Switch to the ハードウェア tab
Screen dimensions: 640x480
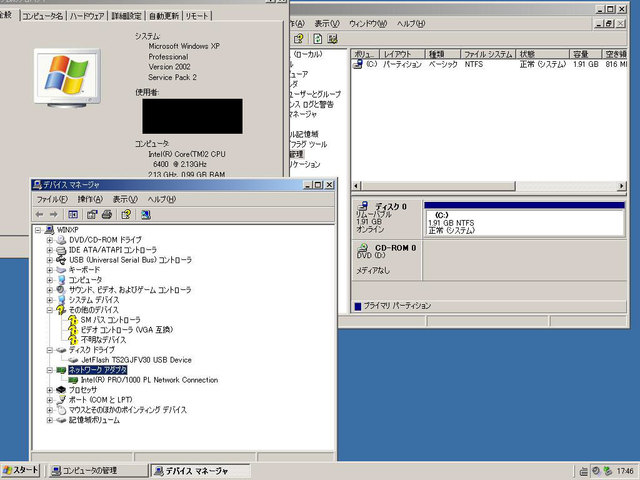(x=87, y=17)
